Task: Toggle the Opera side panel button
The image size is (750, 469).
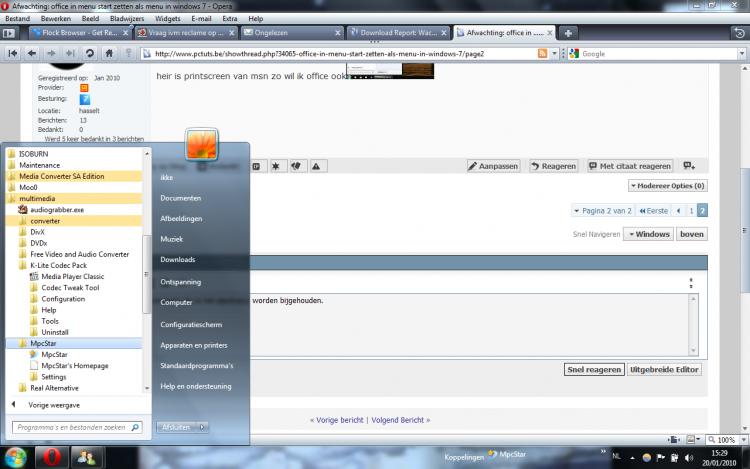Action: (x=9, y=33)
